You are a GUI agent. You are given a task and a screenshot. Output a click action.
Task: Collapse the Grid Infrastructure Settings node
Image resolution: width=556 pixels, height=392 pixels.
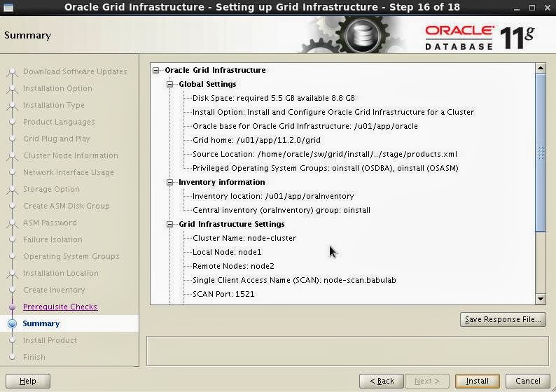tap(170, 225)
